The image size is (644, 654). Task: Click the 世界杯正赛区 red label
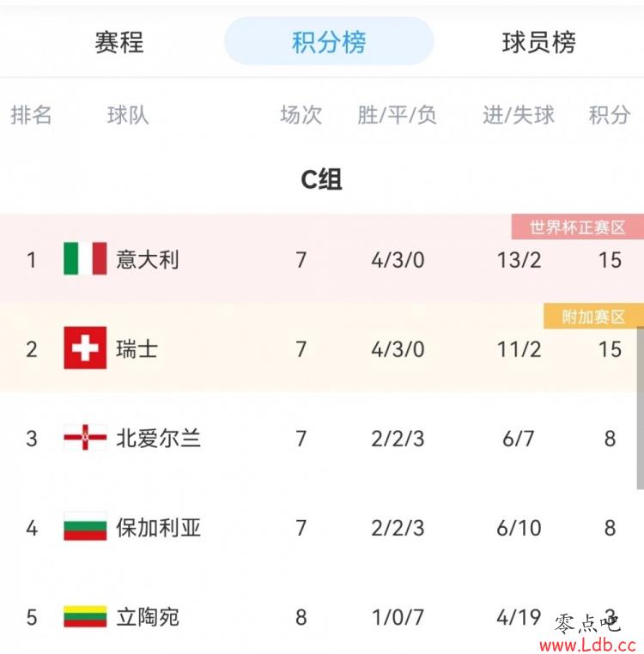[x=578, y=227]
